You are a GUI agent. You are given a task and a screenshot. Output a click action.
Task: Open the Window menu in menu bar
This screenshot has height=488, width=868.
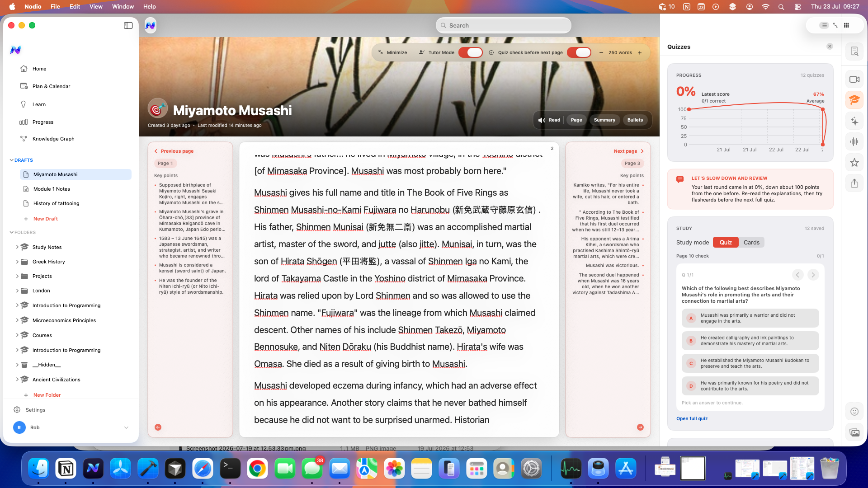point(123,6)
